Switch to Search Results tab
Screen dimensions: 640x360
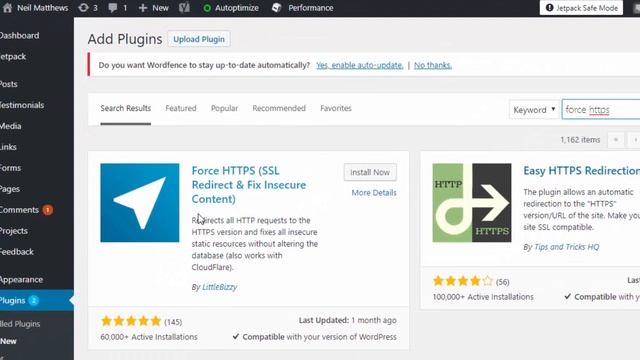pos(126,108)
